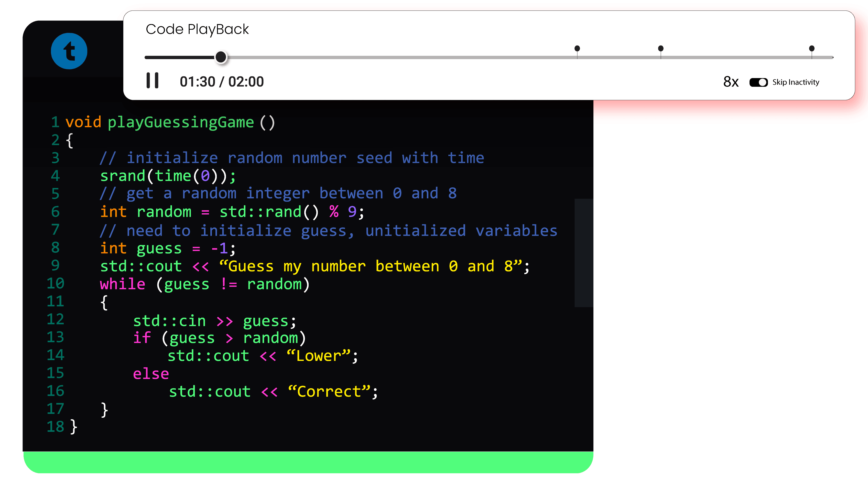Image resolution: width=868 pixels, height=494 pixels.
Task: Click the "Lower" string literal
Action: pos(318,356)
